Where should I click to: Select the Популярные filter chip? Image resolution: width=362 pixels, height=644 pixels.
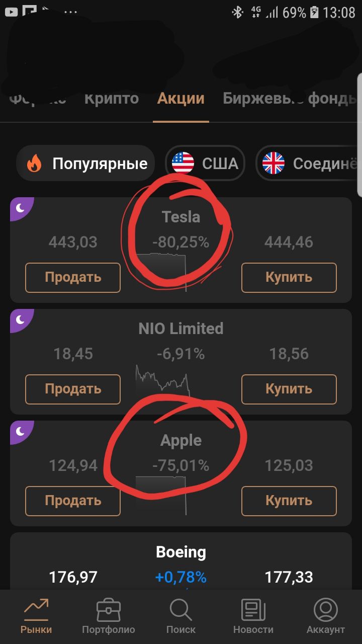point(85,163)
